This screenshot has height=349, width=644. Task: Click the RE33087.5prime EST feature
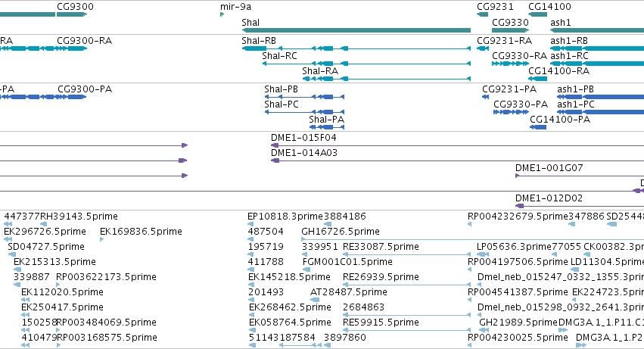406,254
